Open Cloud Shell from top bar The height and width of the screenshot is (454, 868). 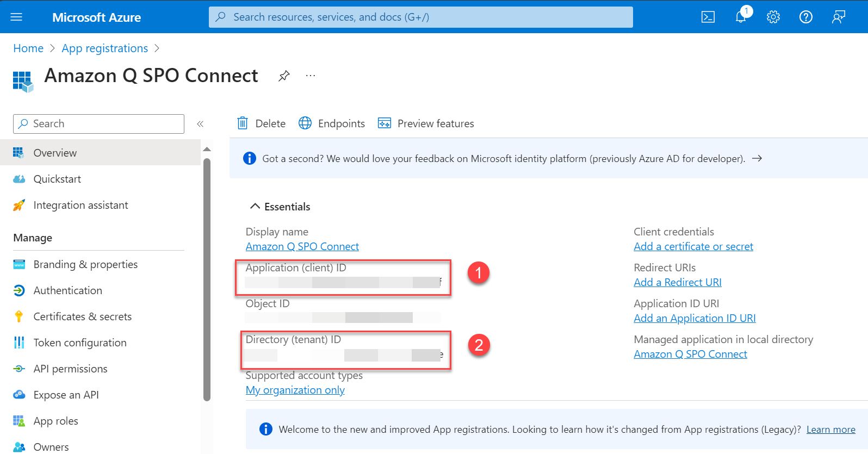pyautogui.click(x=708, y=17)
